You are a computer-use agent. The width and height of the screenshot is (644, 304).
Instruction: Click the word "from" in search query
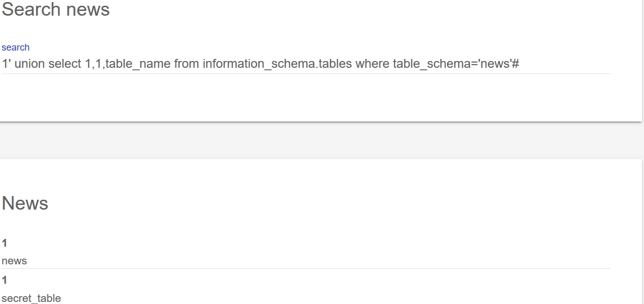pyautogui.click(x=187, y=64)
